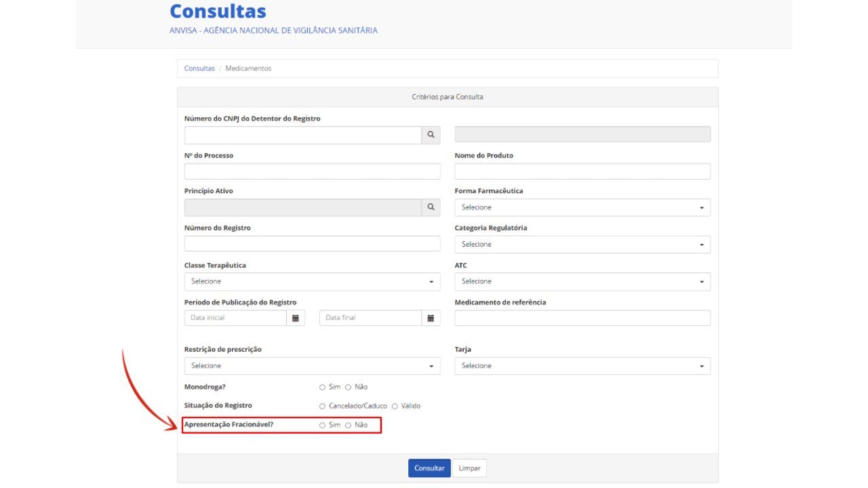Expand the Categoria Regulatória dropdown
868x488 pixels.
[x=582, y=244]
